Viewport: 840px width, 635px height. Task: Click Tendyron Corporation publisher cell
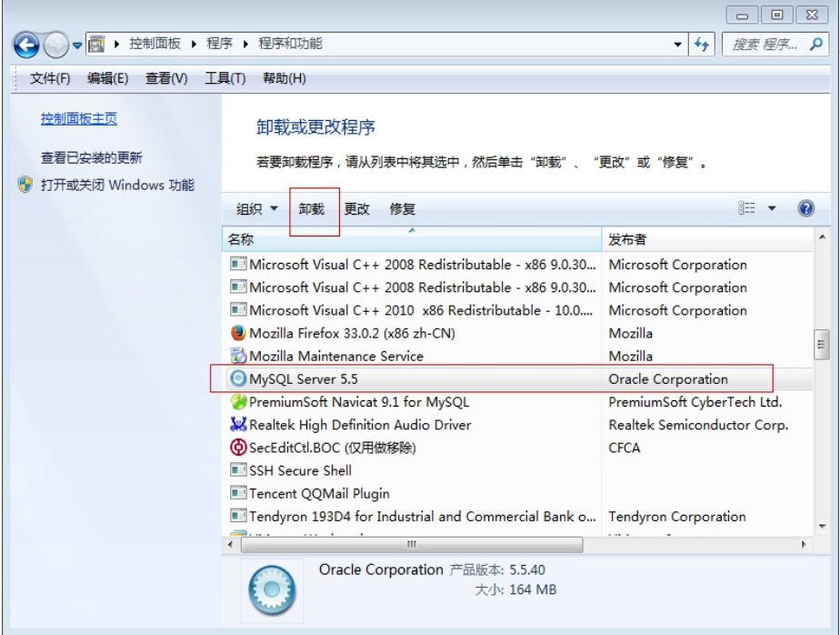677,517
